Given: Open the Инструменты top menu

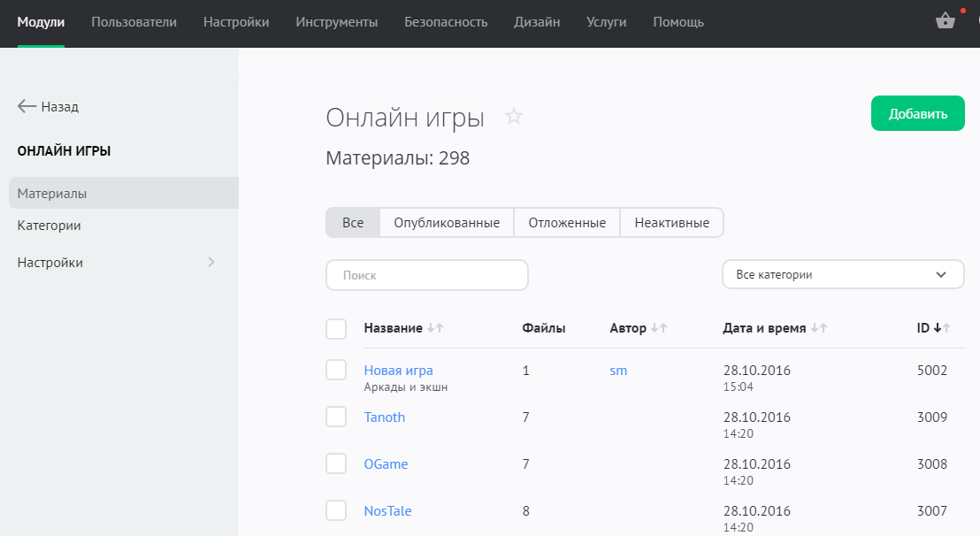Looking at the screenshot, I should [337, 22].
